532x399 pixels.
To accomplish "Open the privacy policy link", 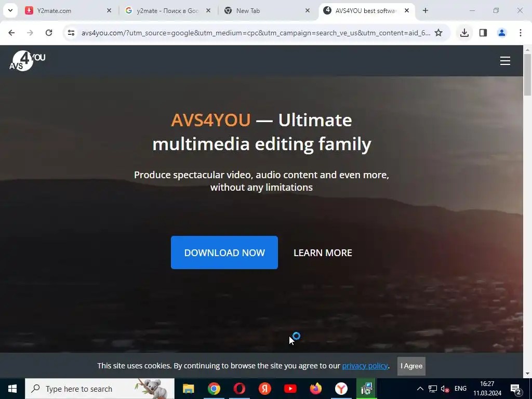I will tap(365, 366).
